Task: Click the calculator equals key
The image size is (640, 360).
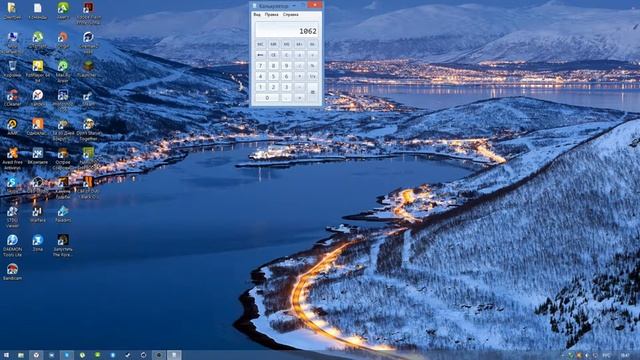Action: coord(313,92)
